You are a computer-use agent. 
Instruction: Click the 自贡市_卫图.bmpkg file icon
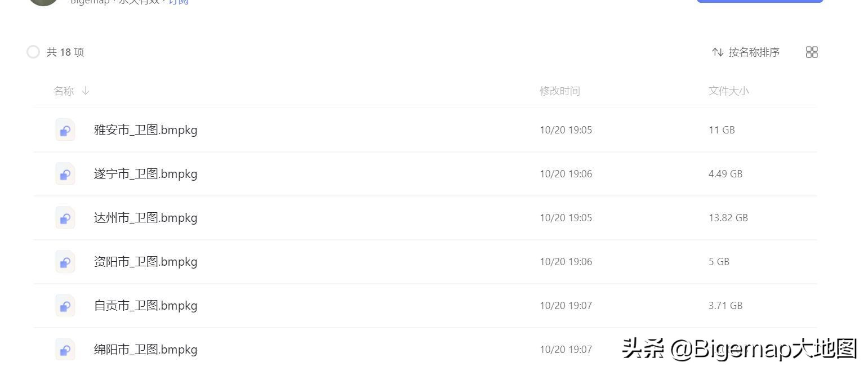tap(65, 306)
